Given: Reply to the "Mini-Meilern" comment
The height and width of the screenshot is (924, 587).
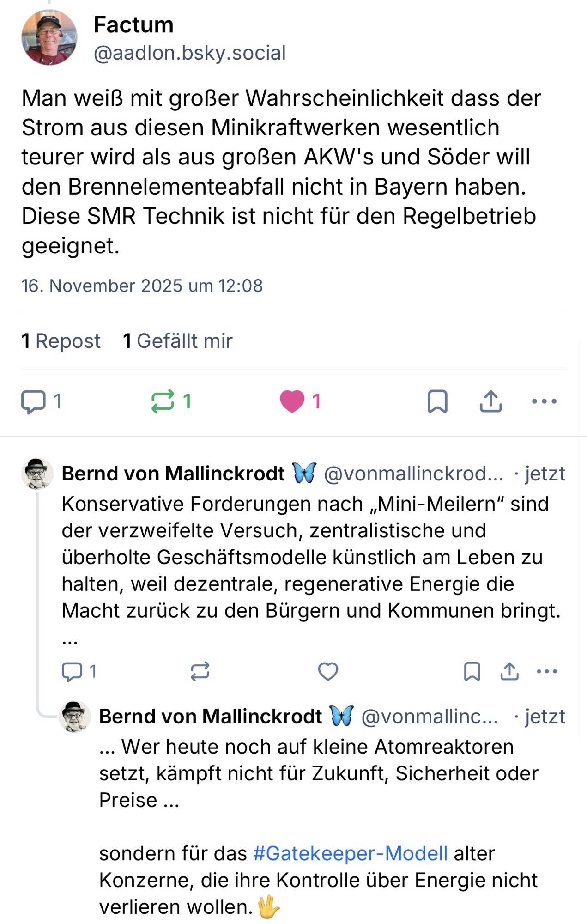Looking at the screenshot, I should click(x=72, y=671).
